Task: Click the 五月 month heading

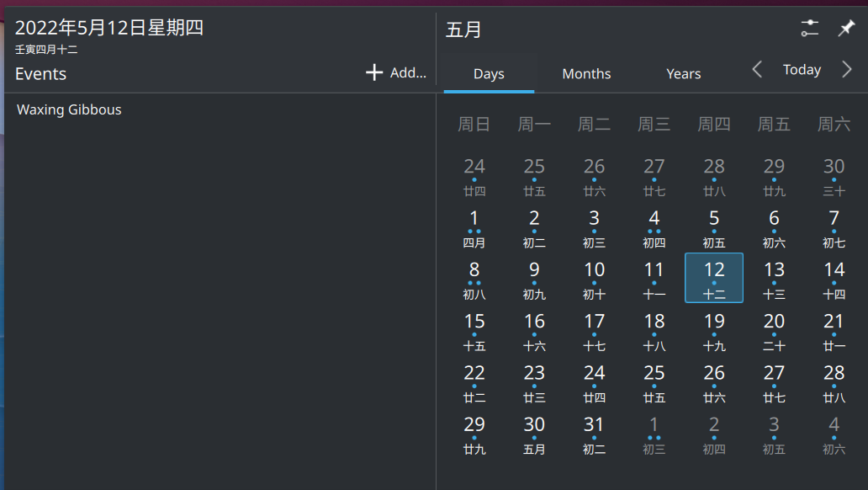Action: 463,30
